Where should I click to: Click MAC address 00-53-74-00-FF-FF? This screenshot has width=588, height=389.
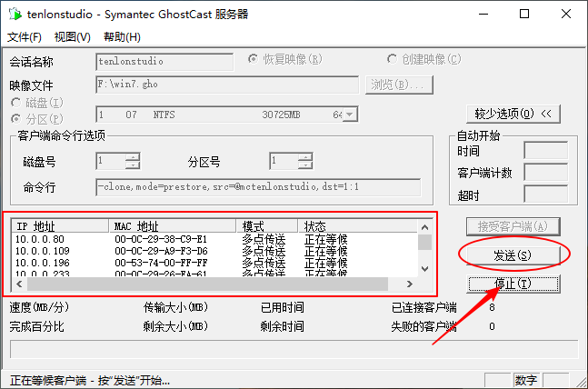click(x=161, y=263)
